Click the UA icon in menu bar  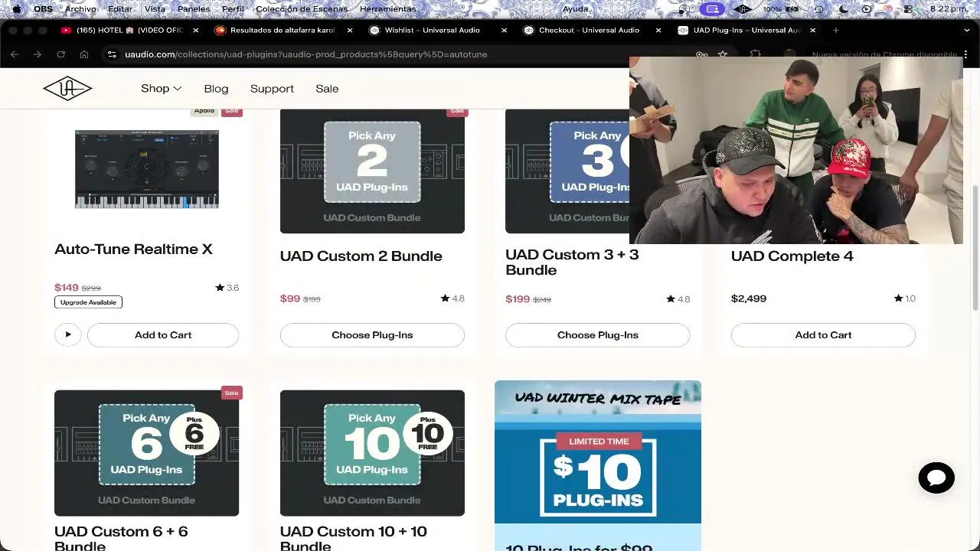click(742, 9)
